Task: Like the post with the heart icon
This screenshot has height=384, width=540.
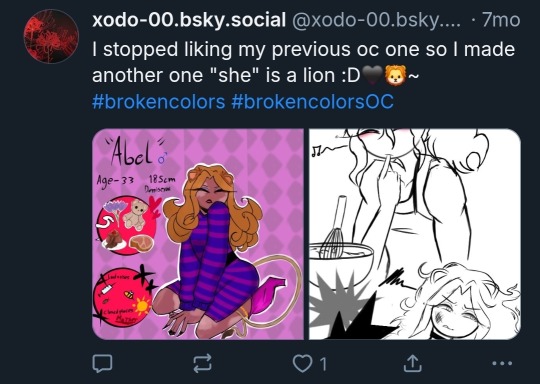Action: (302, 363)
